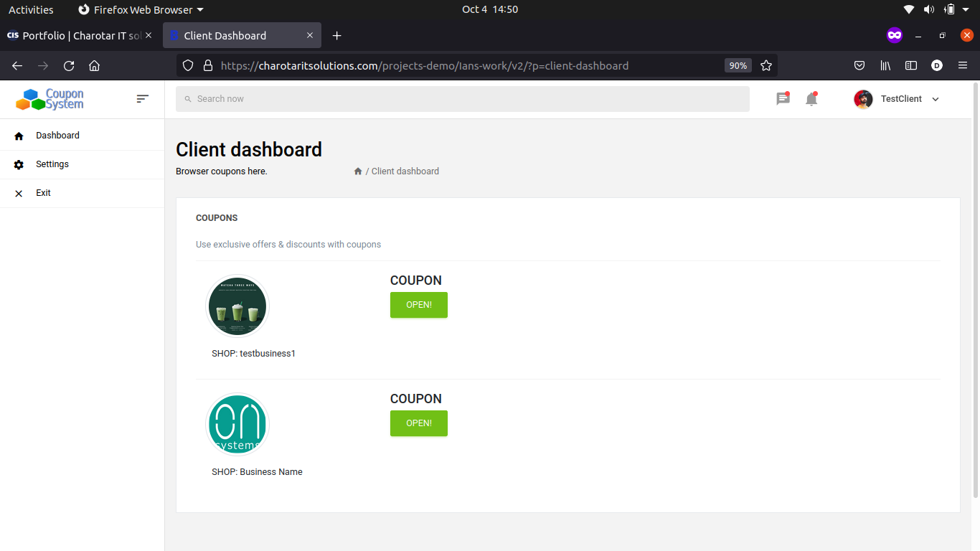Screen dimensions: 980x551
Task: Click the text SHOP: Business Name
Action: click(257, 472)
